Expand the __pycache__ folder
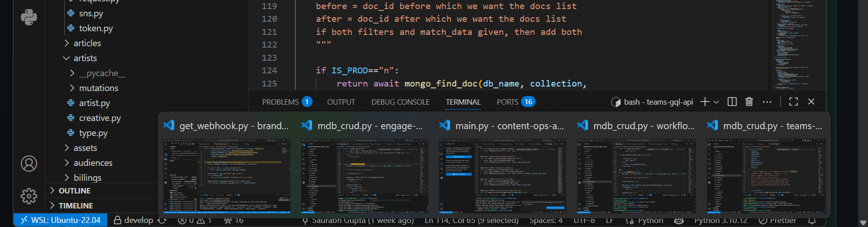 click(x=102, y=73)
